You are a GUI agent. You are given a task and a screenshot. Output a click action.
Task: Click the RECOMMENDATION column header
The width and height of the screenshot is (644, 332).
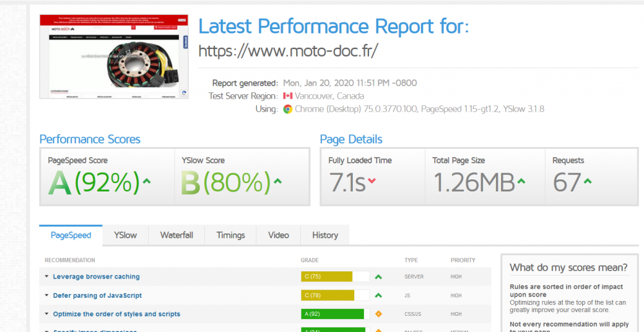[70, 260]
